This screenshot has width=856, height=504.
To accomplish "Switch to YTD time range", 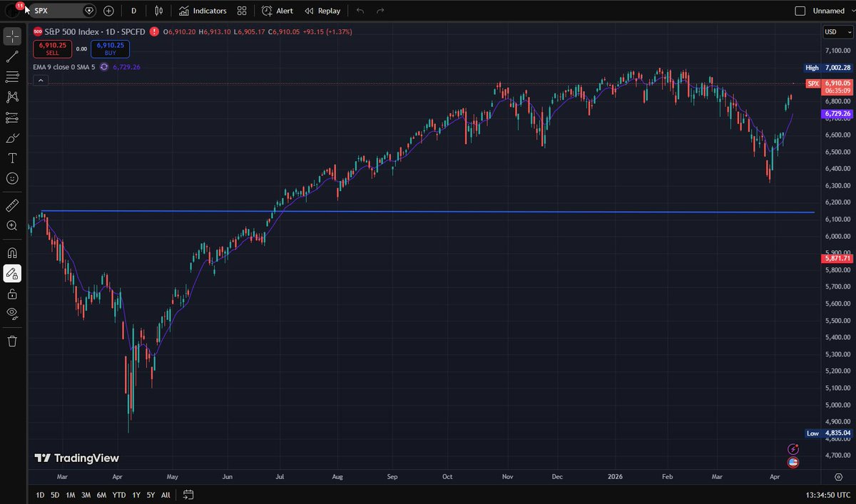I will coord(119,494).
